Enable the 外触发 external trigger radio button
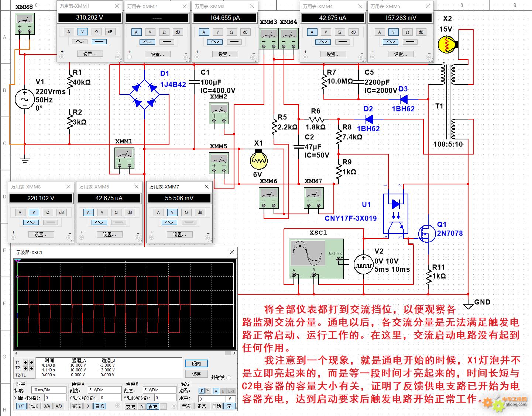Viewport: 532px width, 416px height. pyautogui.click(x=229, y=377)
